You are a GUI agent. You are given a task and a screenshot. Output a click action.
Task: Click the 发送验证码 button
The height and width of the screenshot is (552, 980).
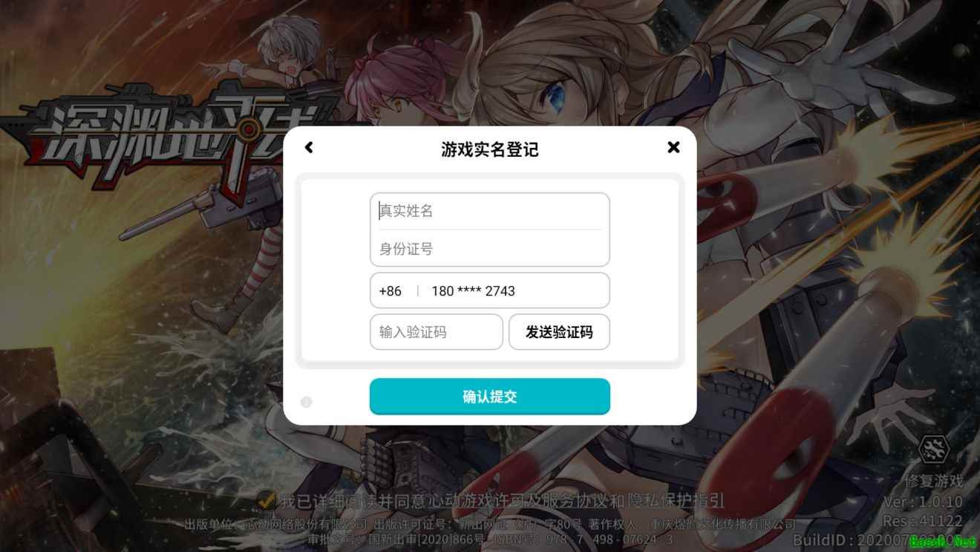point(559,332)
